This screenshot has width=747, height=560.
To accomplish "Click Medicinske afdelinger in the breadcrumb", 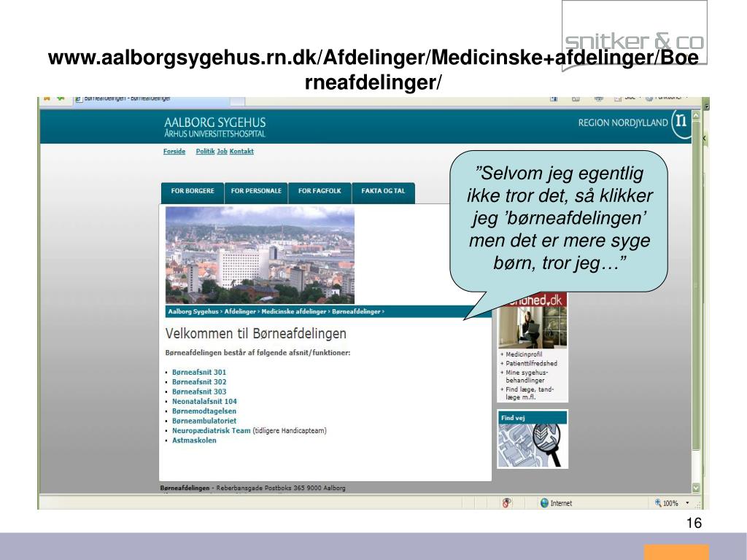I will tap(294, 311).
